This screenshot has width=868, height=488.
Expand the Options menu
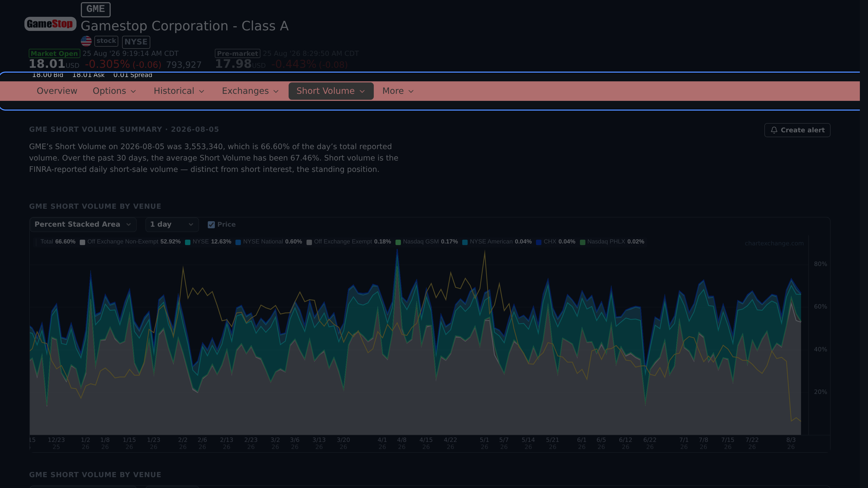pos(114,91)
